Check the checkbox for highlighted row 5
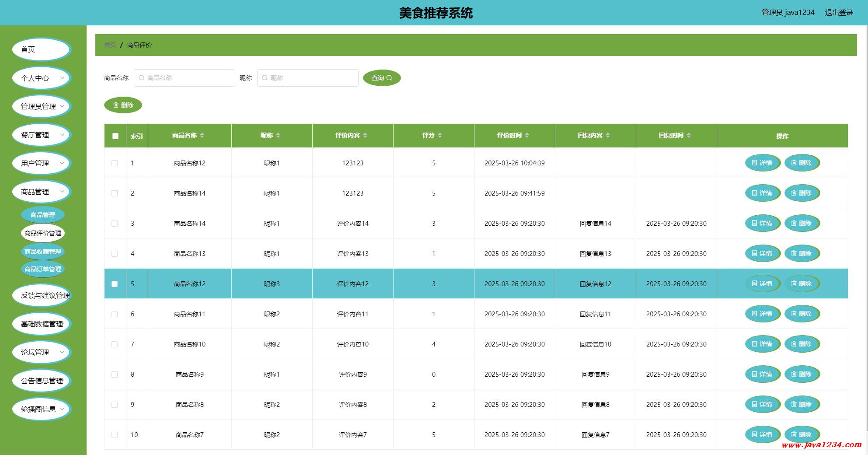The height and width of the screenshot is (455, 868). click(115, 284)
